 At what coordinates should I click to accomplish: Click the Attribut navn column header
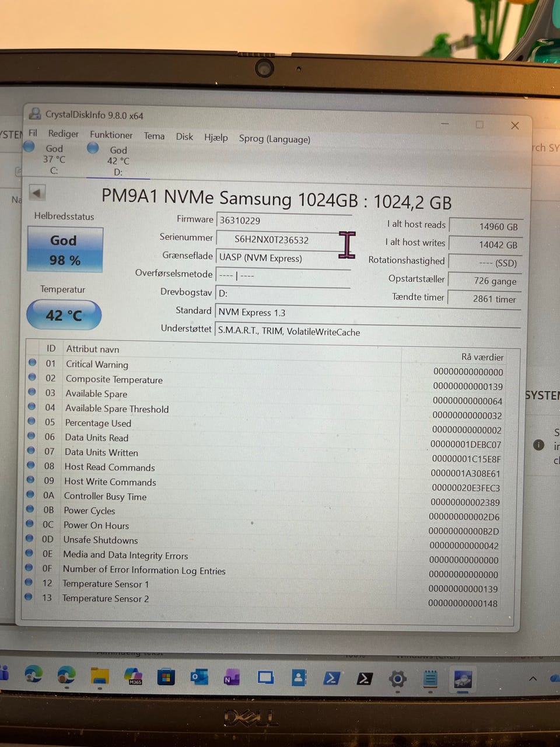92,349
